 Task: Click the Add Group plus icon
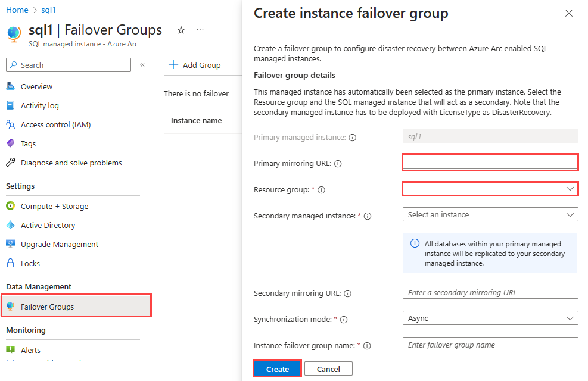coord(173,64)
